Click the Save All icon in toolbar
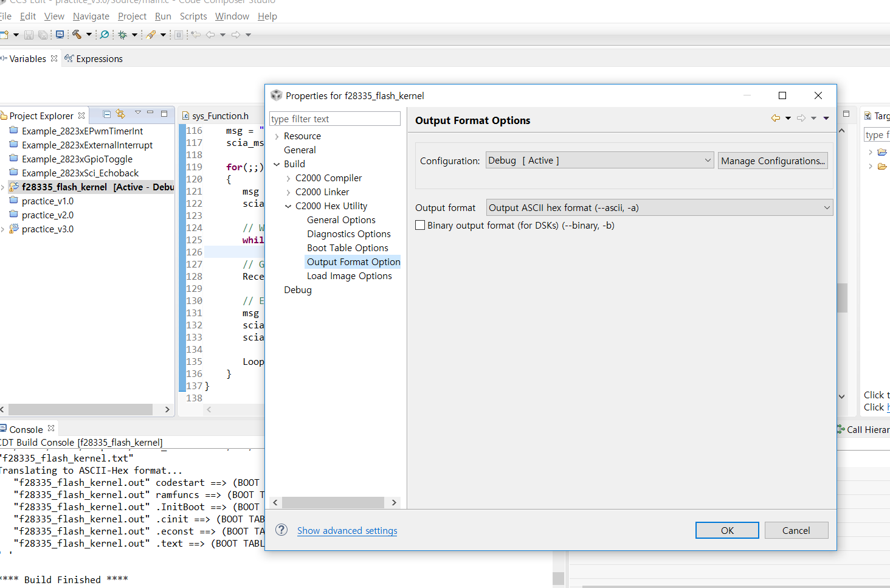The height and width of the screenshot is (588, 890). coord(43,35)
